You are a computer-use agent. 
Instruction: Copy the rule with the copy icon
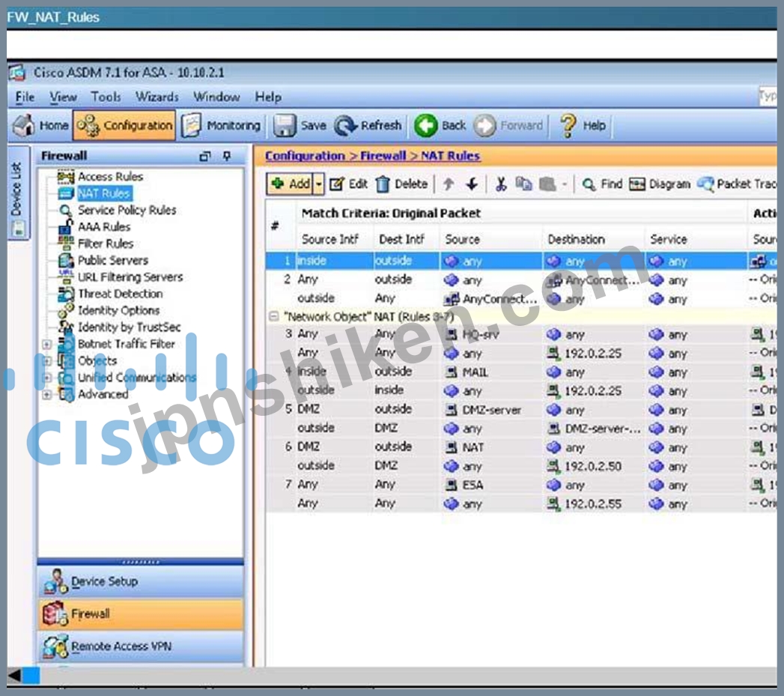(x=523, y=184)
